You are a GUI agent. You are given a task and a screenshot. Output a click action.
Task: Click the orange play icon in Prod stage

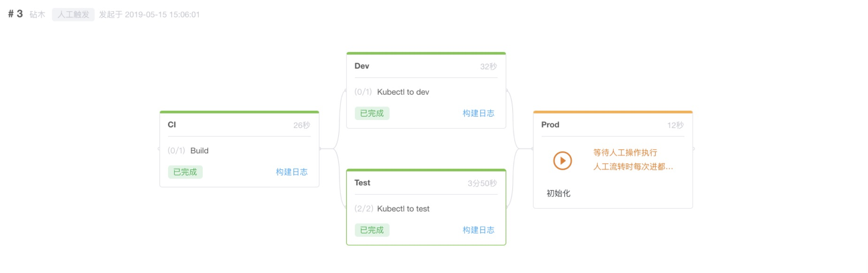(x=562, y=160)
